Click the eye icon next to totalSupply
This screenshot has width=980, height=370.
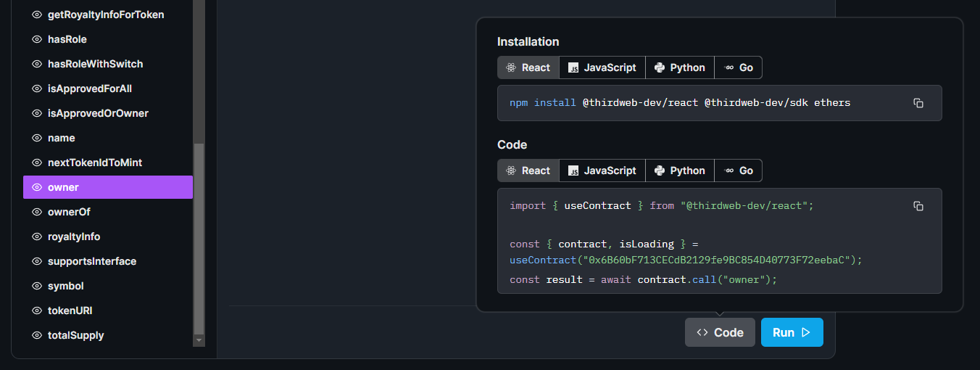(x=37, y=335)
